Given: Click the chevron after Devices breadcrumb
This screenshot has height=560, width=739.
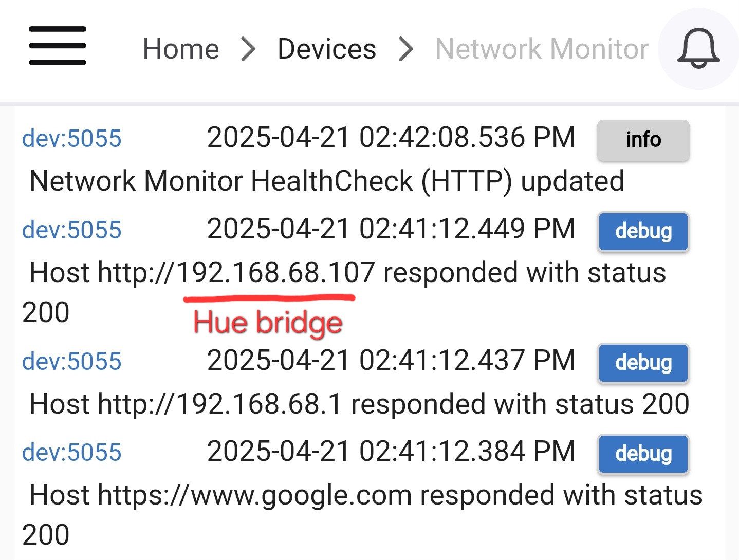Looking at the screenshot, I should point(406,49).
